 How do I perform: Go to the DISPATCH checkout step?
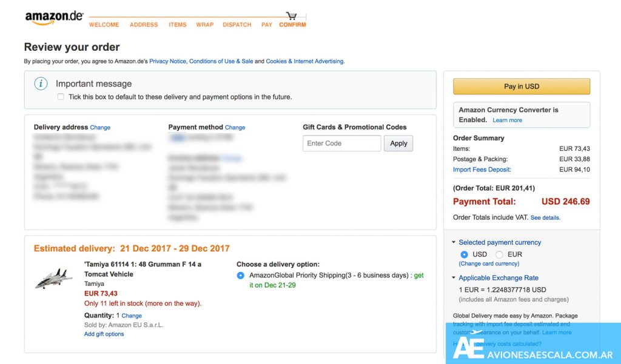point(237,25)
